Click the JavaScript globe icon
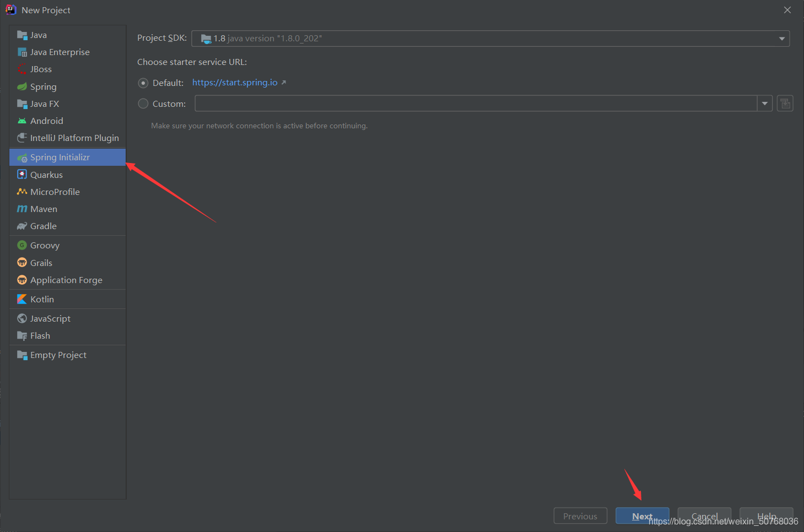The image size is (804, 532). click(22, 318)
